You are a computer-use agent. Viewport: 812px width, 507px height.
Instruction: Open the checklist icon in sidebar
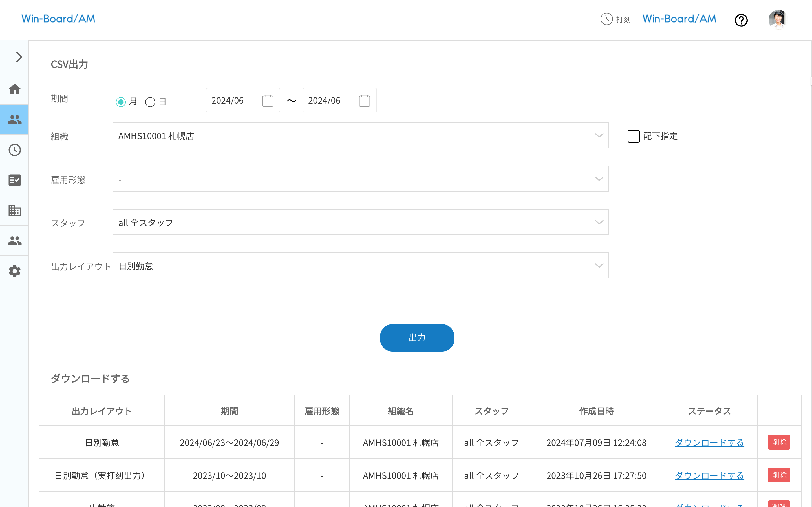point(14,180)
